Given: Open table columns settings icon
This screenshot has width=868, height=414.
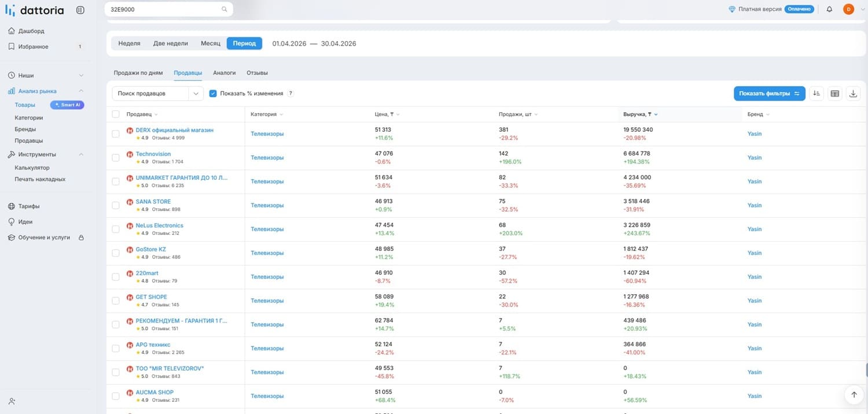Looking at the screenshot, I should point(834,94).
